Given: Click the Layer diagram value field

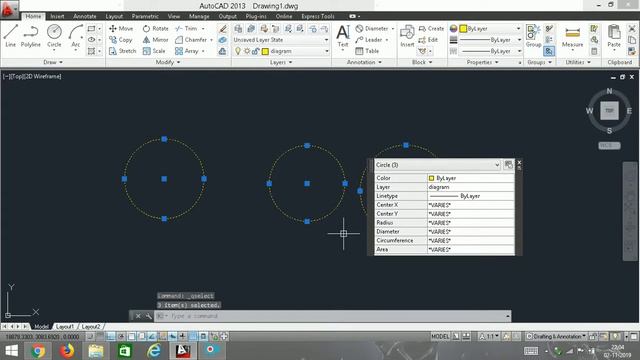Looking at the screenshot, I should [x=471, y=187].
